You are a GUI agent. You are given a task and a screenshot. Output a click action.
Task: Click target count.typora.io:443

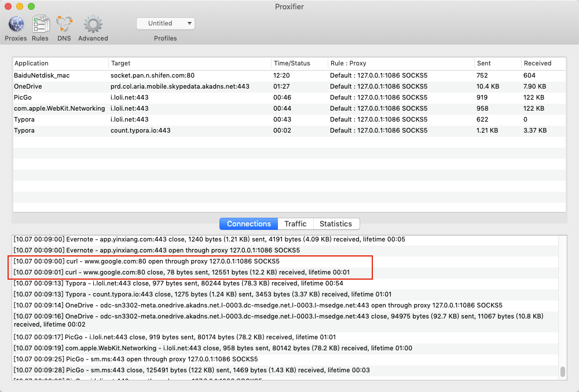click(x=140, y=130)
